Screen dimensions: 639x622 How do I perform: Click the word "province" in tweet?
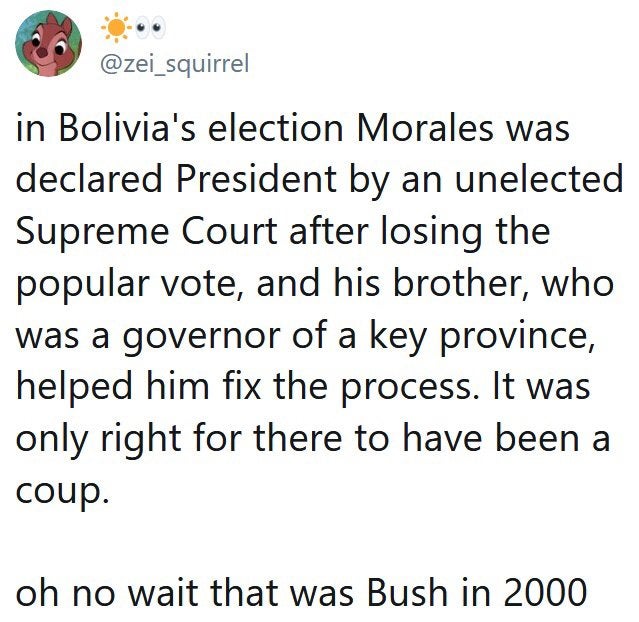[518, 337]
